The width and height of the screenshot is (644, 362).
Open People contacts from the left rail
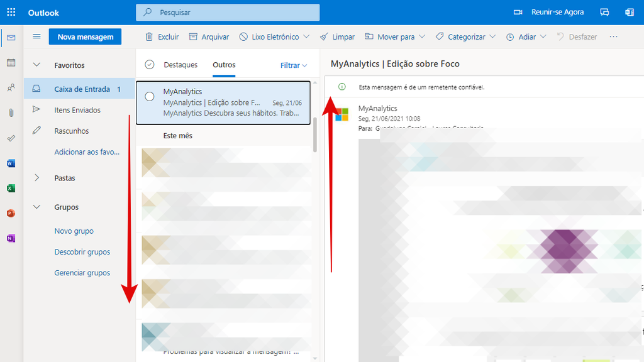(11, 87)
